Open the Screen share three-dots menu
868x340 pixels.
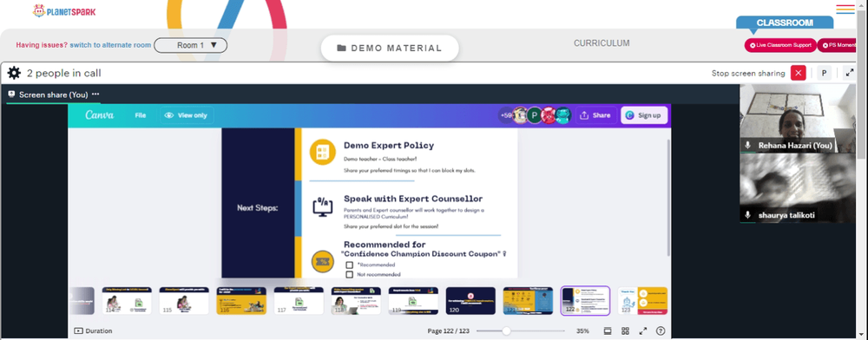pos(95,95)
